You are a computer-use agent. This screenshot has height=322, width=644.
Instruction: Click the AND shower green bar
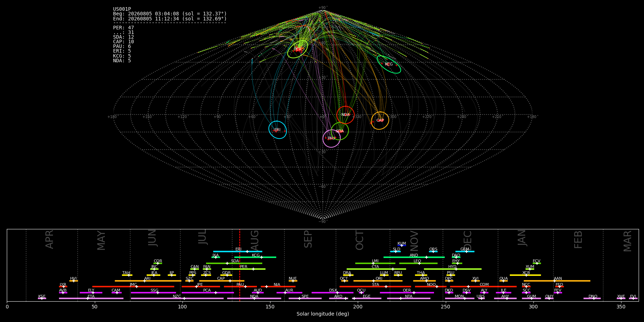[x=414, y=257]
